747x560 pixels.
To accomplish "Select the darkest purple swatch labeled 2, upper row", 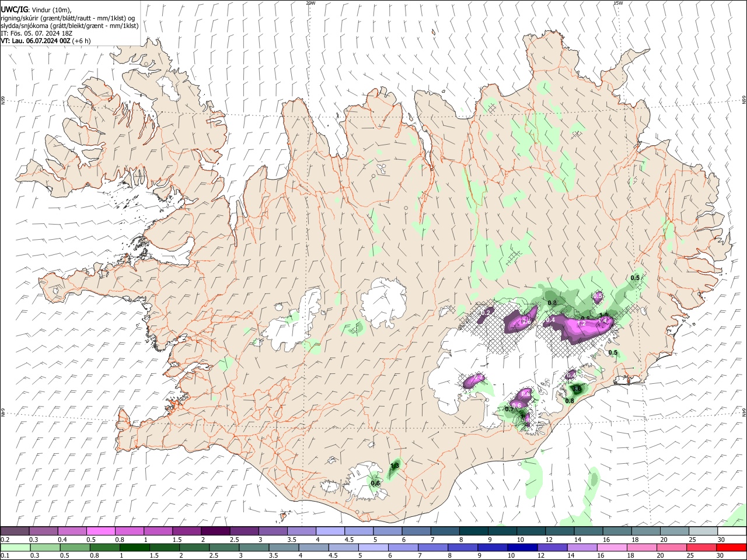I will (x=215, y=531).
